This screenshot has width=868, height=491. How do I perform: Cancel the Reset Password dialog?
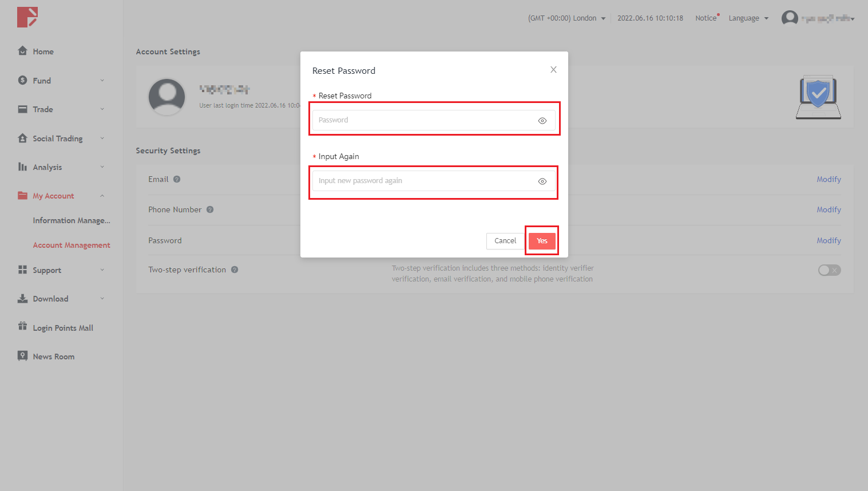click(x=505, y=241)
